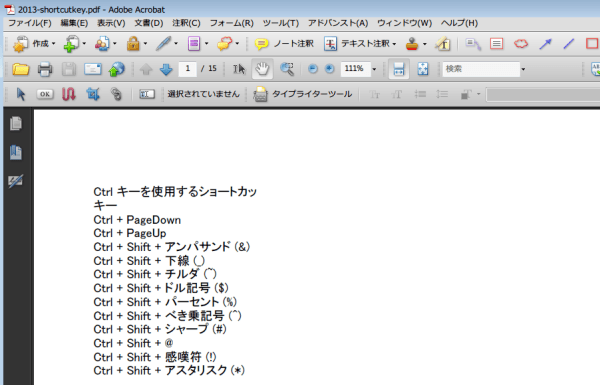
Task: Select the text Select tool cursor
Action: click(x=239, y=69)
